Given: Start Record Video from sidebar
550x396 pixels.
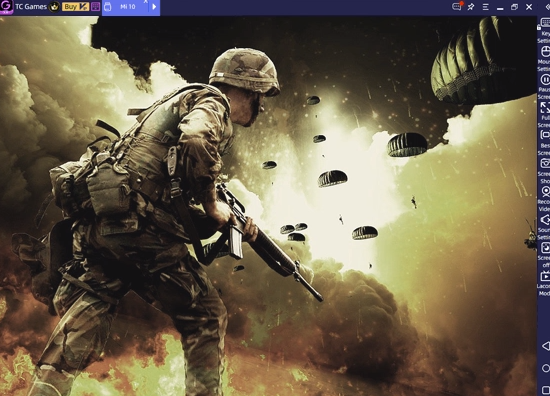Looking at the screenshot, I should [x=545, y=198].
